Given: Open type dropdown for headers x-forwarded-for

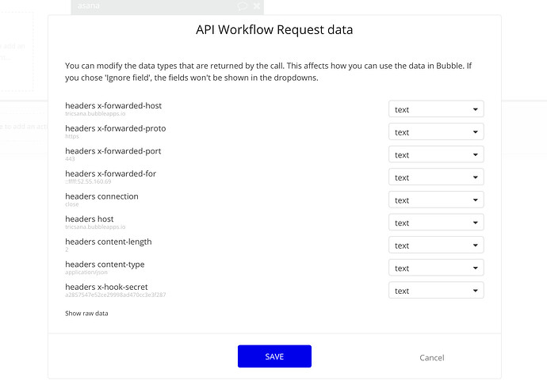Looking at the screenshot, I should [x=436, y=177].
